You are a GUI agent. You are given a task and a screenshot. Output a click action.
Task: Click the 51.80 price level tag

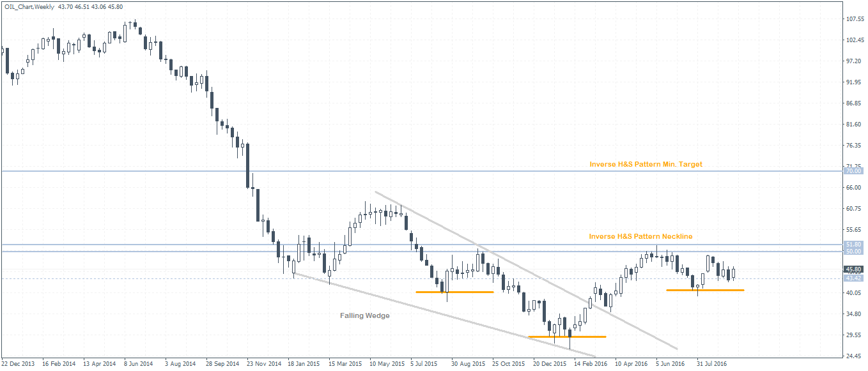[x=853, y=244]
